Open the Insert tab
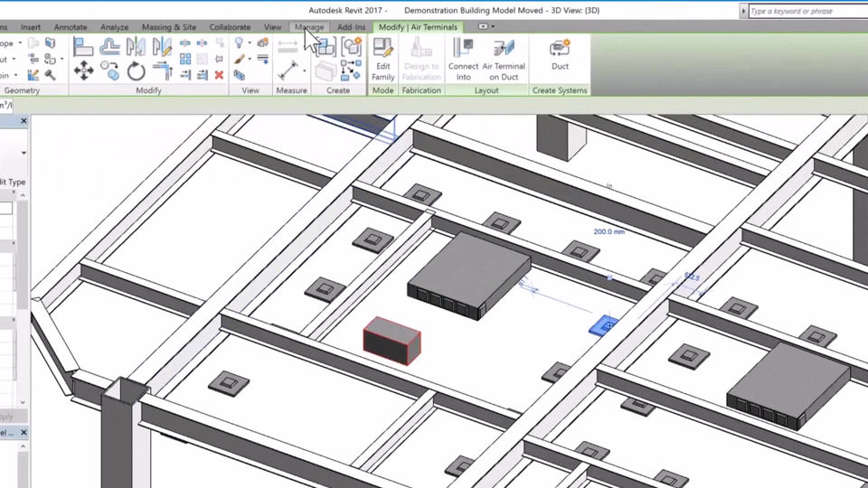This screenshot has height=488, width=868. [x=31, y=27]
